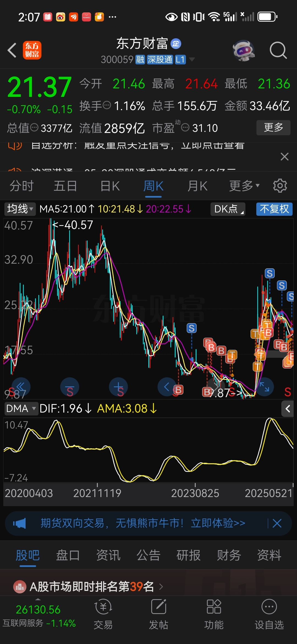Select the 周K chart tab

point(153,186)
